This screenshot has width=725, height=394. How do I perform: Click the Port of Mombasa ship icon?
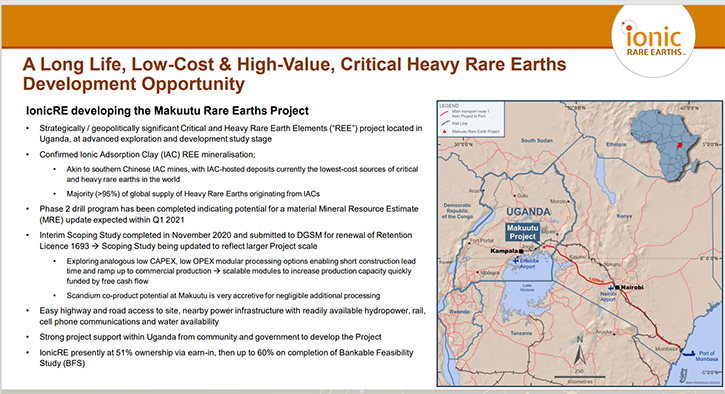pyautogui.click(x=688, y=354)
